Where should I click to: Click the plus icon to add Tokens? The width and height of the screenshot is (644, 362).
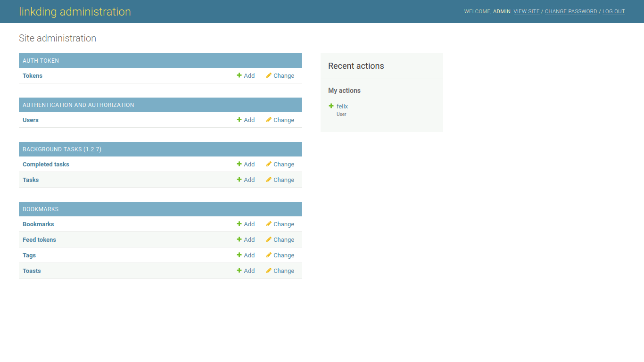point(239,75)
